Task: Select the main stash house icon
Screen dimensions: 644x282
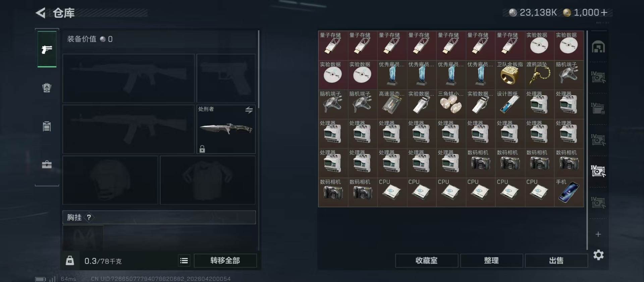Action: pos(598,47)
